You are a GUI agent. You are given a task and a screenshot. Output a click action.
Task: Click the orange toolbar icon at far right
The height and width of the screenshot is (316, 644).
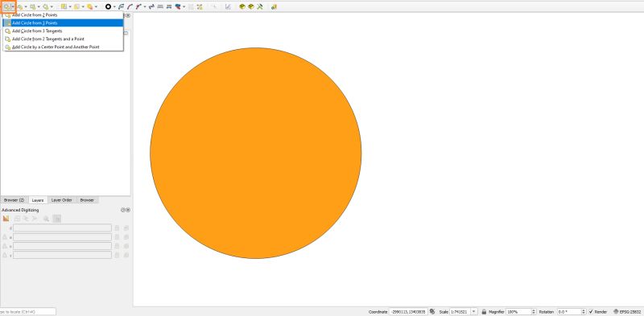[x=274, y=6]
